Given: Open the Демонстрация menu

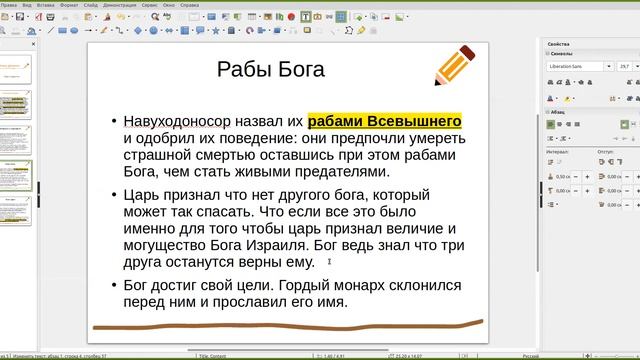Looking at the screenshot, I should click(120, 5).
